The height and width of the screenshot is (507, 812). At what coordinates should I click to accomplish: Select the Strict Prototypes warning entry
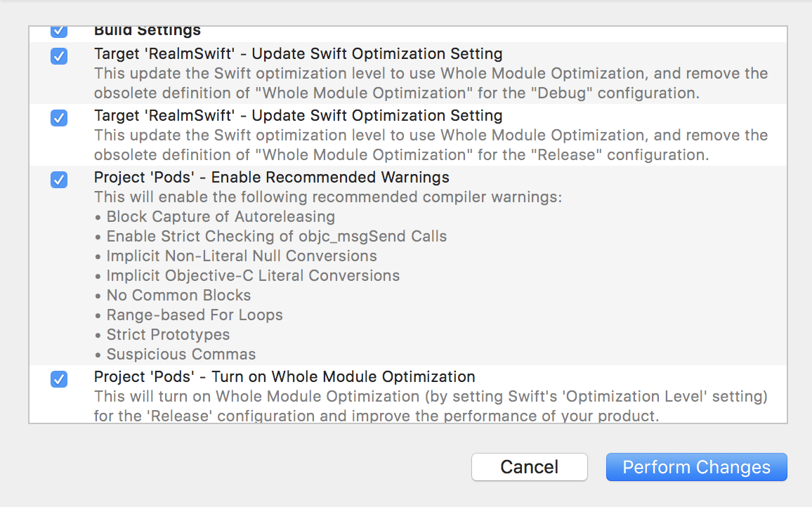click(168, 334)
